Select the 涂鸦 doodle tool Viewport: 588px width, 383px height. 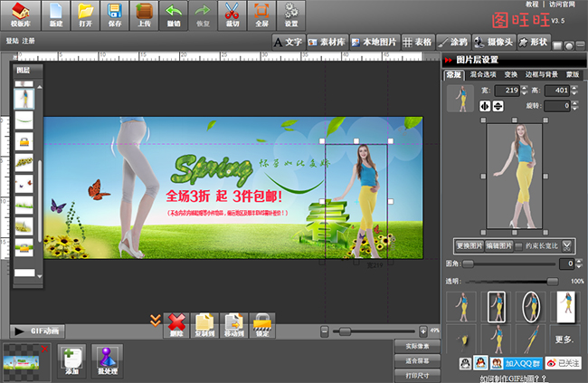click(453, 42)
